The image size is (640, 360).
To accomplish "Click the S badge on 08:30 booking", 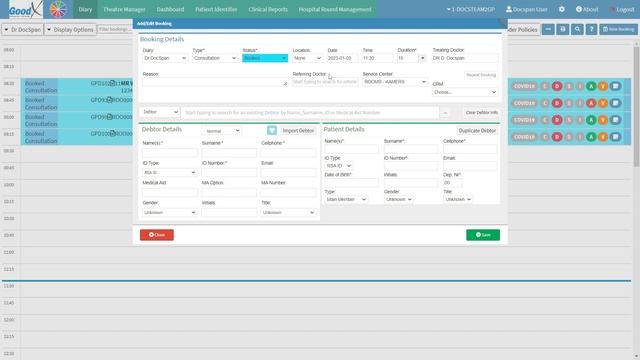I will (x=569, y=86).
